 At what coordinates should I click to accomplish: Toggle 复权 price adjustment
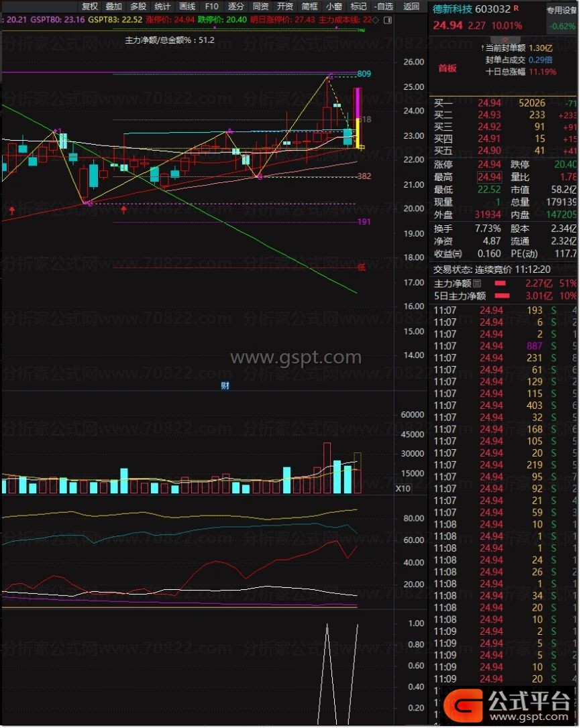90,7
